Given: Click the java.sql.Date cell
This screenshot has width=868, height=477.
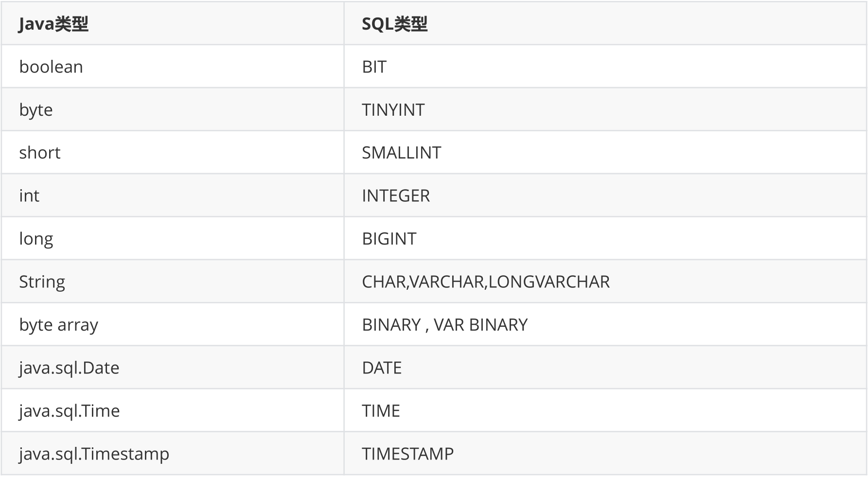Looking at the screenshot, I should tap(69, 368).
